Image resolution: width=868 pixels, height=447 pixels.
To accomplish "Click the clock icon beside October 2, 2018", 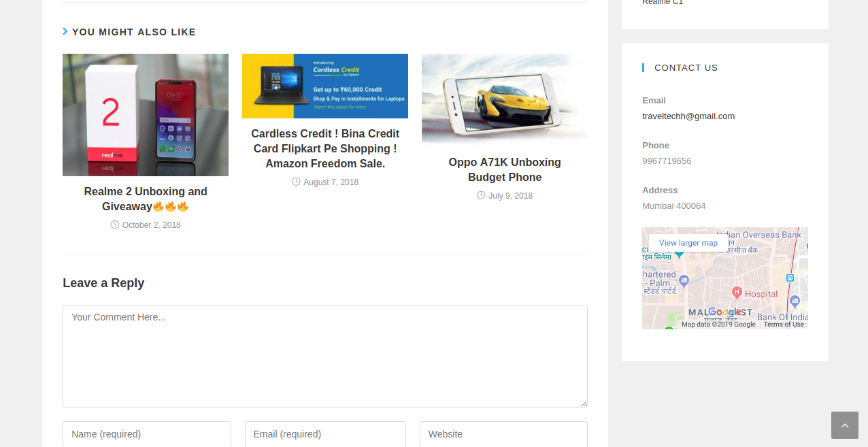I will 115,225.
